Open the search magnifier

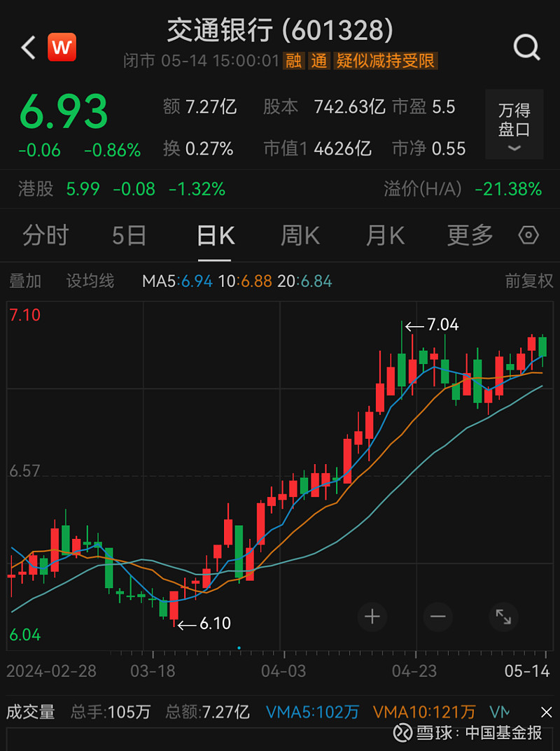526,48
